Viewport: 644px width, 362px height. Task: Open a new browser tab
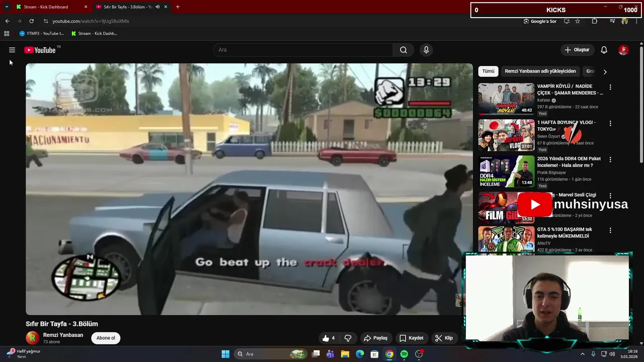pyautogui.click(x=178, y=7)
